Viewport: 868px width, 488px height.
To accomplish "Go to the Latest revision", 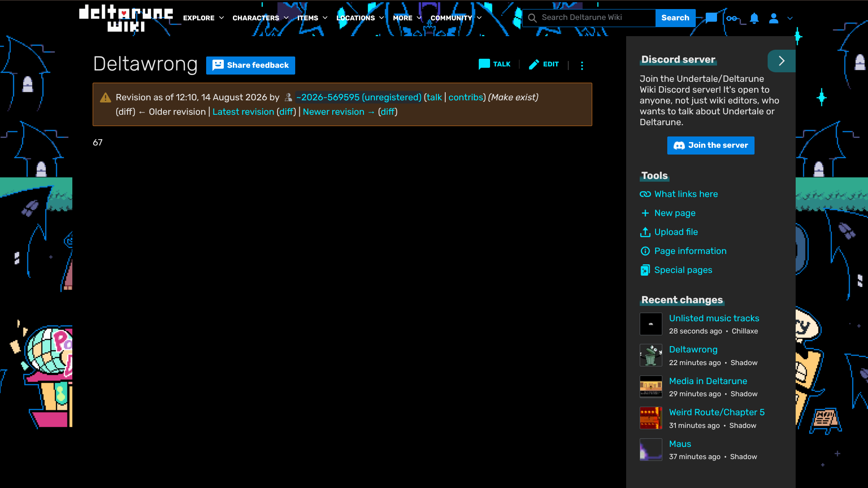I will tap(243, 112).
